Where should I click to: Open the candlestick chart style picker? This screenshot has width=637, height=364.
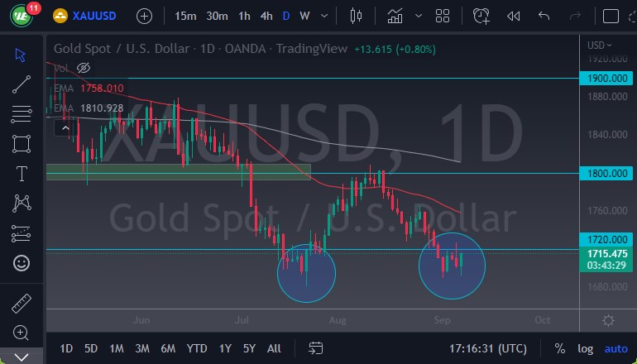pos(357,16)
